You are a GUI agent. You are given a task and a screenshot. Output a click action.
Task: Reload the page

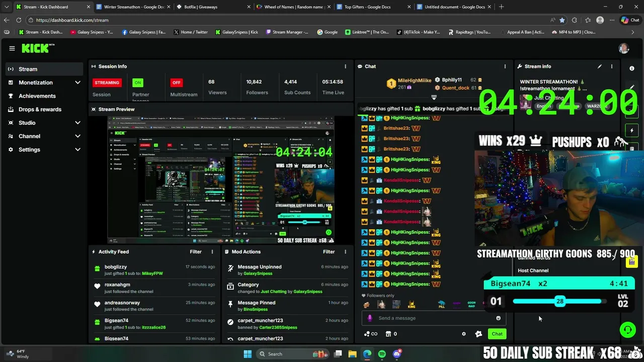pyautogui.click(x=19, y=20)
